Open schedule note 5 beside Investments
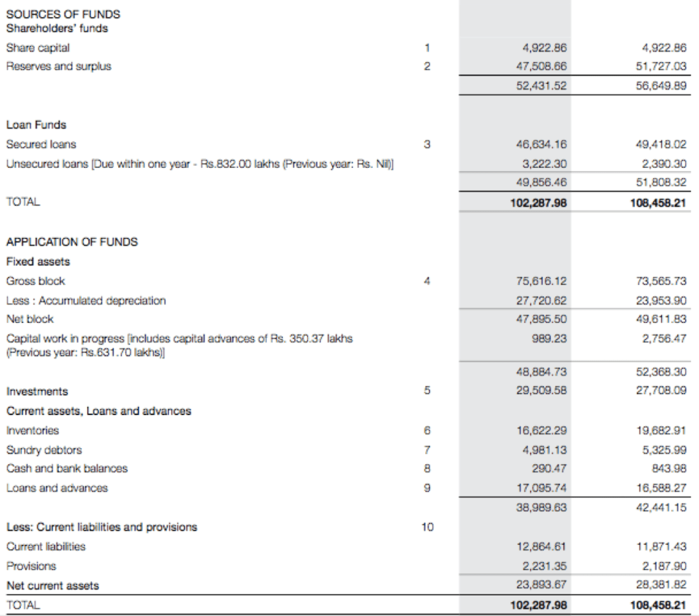 coord(427,383)
